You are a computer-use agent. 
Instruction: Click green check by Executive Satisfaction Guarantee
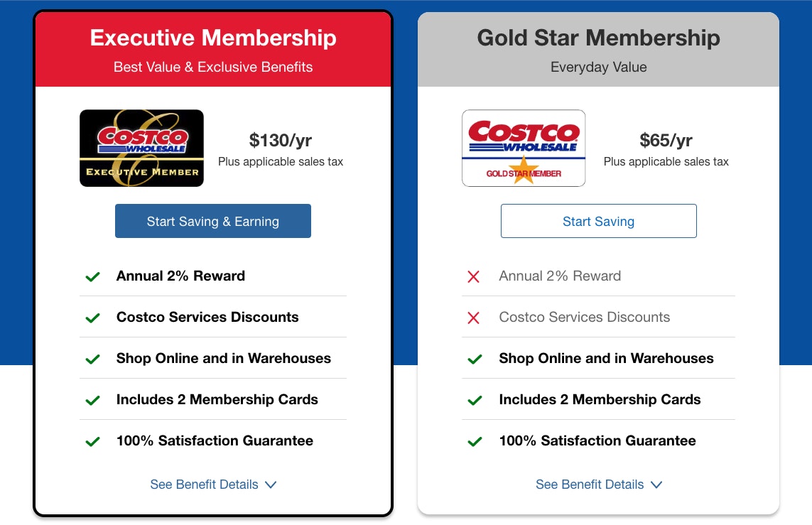pos(92,441)
